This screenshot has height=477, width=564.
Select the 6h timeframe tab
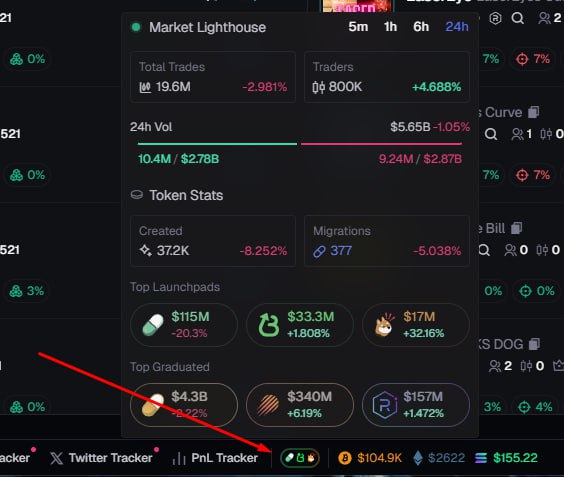421,27
